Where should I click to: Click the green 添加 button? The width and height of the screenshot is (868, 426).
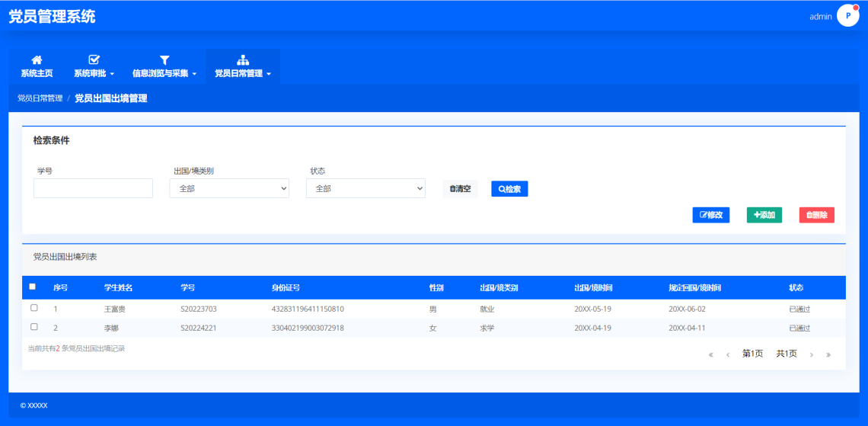(x=764, y=215)
